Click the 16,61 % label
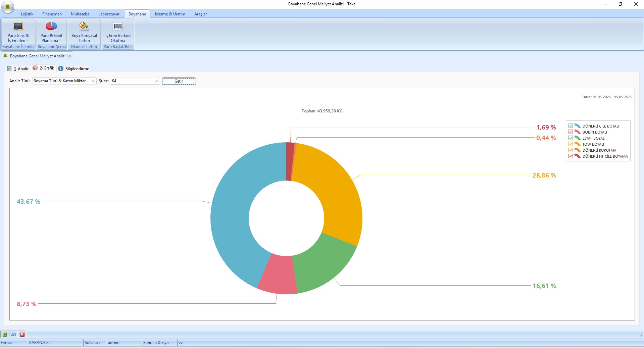Image resolution: width=644 pixels, height=348 pixels. pos(544,286)
